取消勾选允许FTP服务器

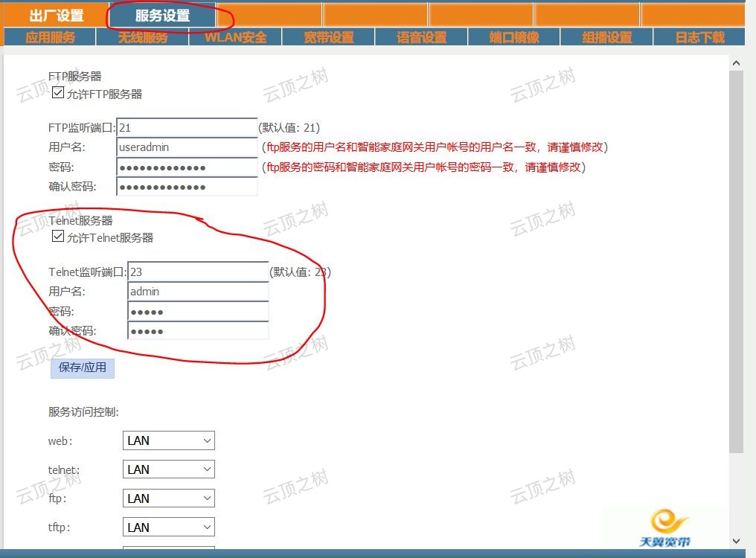57,92
